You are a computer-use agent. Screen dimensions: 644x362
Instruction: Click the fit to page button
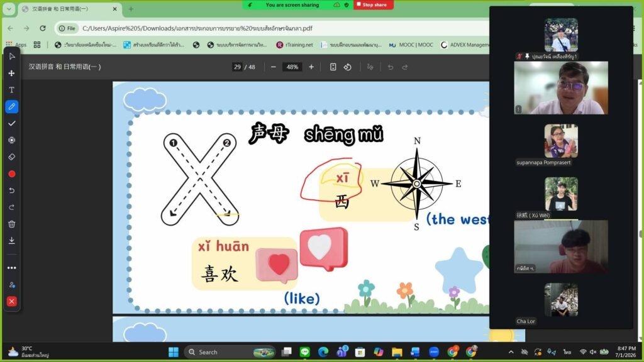point(333,67)
